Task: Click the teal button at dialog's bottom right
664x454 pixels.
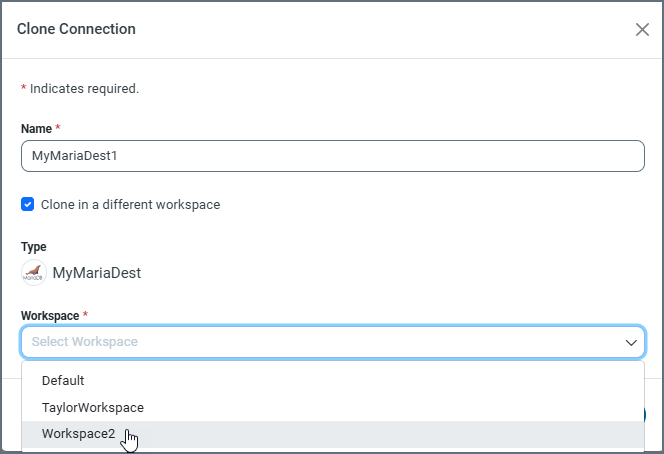Action: [644, 414]
